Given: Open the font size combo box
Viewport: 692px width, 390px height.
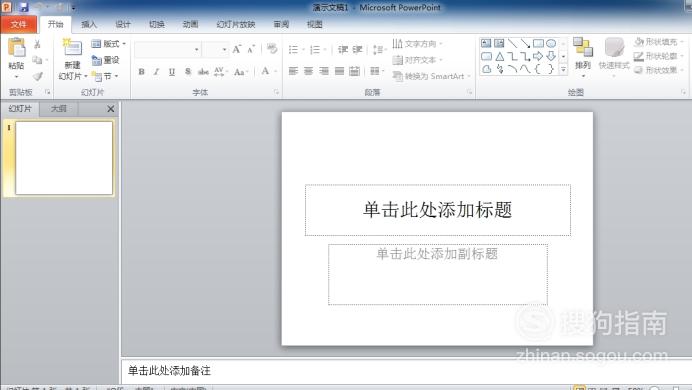Looking at the screenshot, I should point(216,49).
